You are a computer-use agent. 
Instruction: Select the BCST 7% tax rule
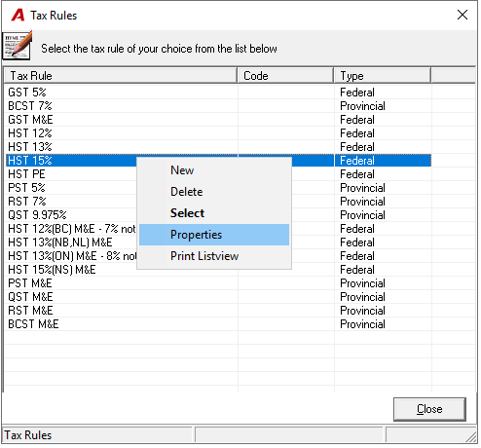pyautogui.click(x=218, y=106)
